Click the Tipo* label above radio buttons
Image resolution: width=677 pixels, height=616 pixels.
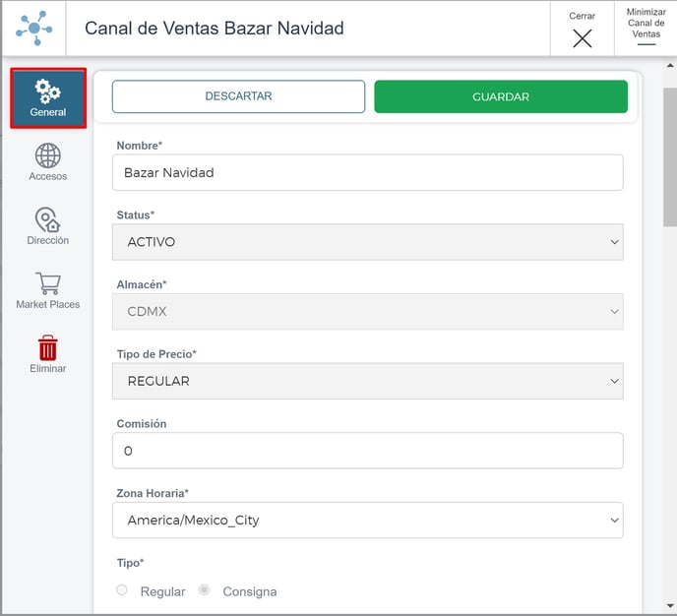coord(130,563)
